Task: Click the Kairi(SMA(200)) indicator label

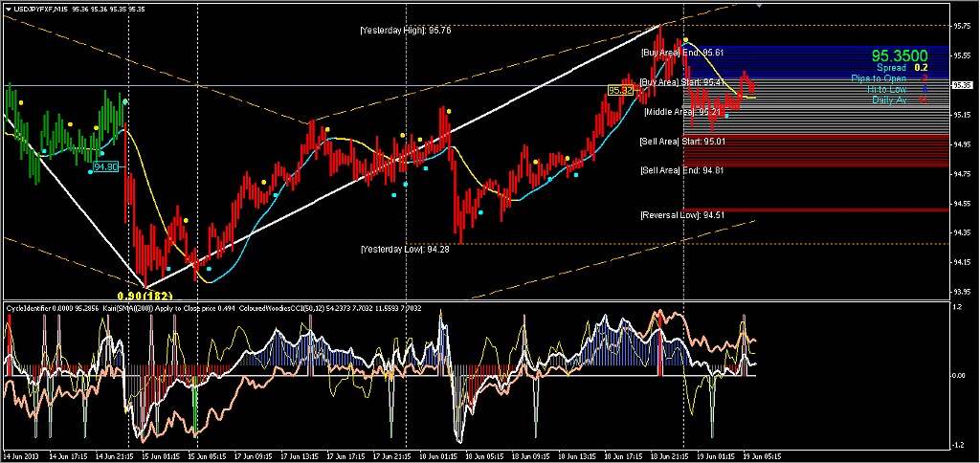Action: point(130,307)
